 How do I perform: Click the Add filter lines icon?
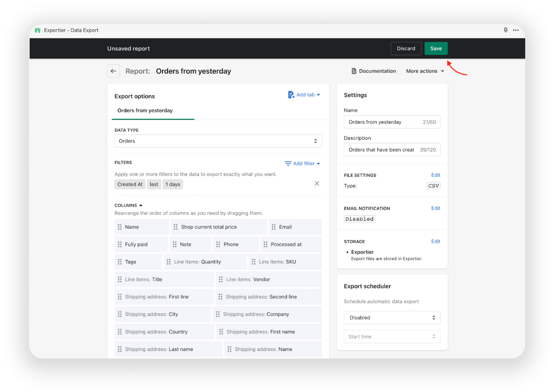pos(288,163)
